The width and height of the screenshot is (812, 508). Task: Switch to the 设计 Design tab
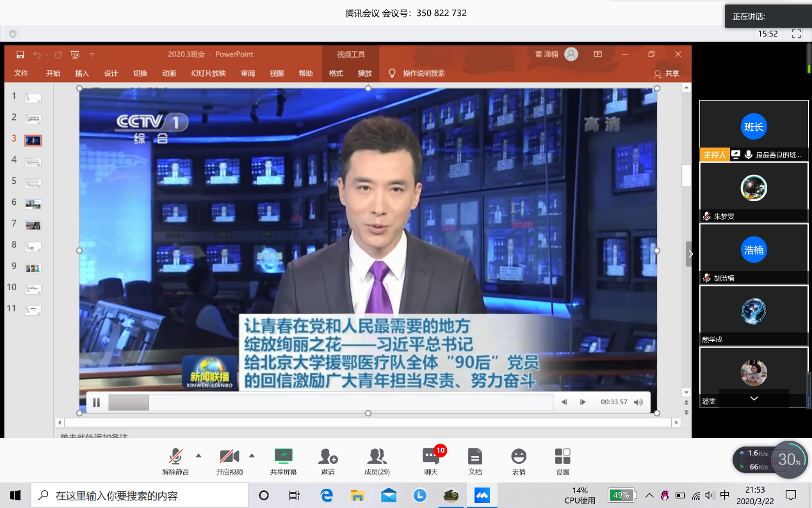pos(111,73)
